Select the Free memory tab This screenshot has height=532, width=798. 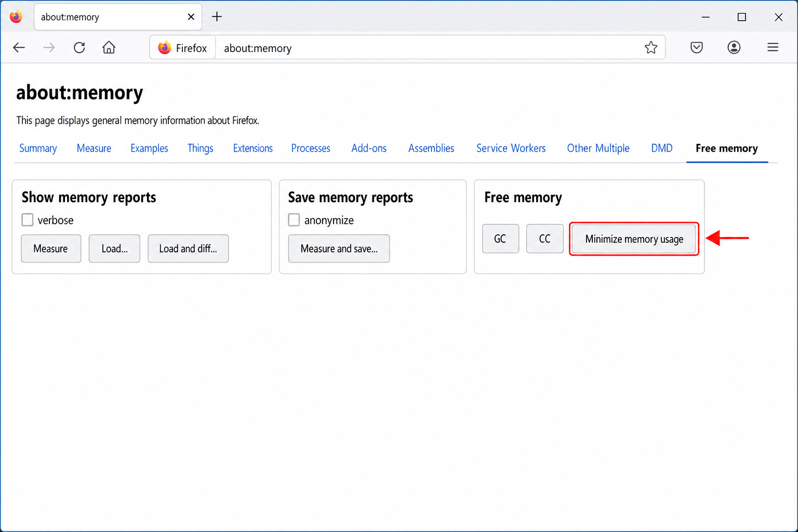click(x=727, y=149)
